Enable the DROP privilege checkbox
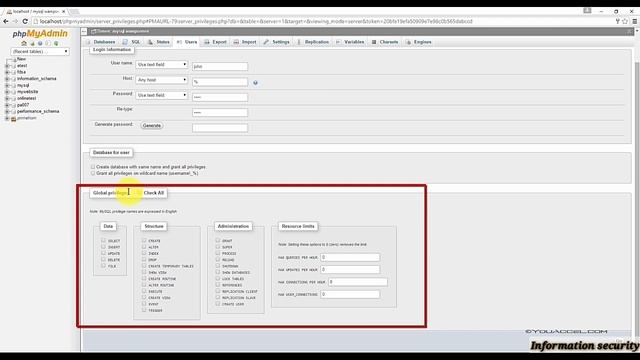 tap(144, 259)
